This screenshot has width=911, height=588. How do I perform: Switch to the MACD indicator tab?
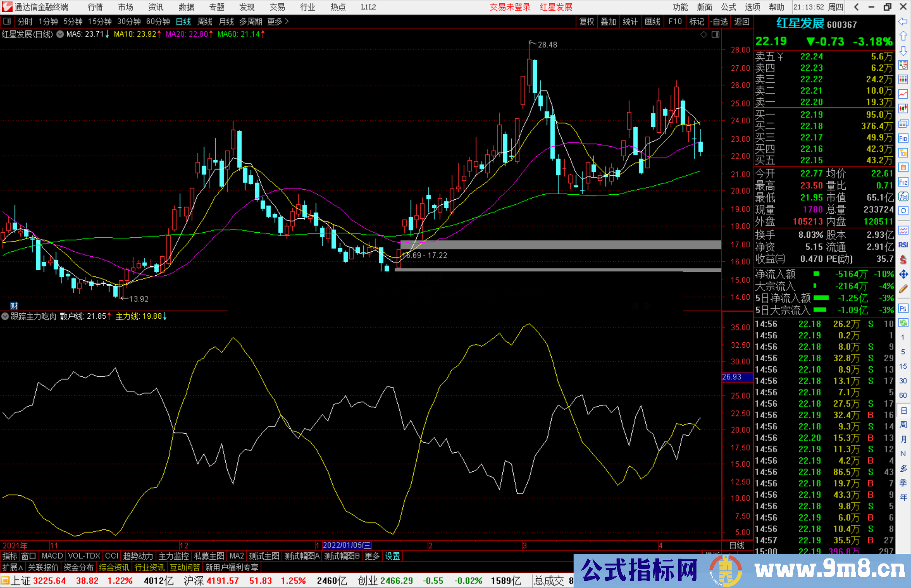pyautogui.click(x=52, y=556)
